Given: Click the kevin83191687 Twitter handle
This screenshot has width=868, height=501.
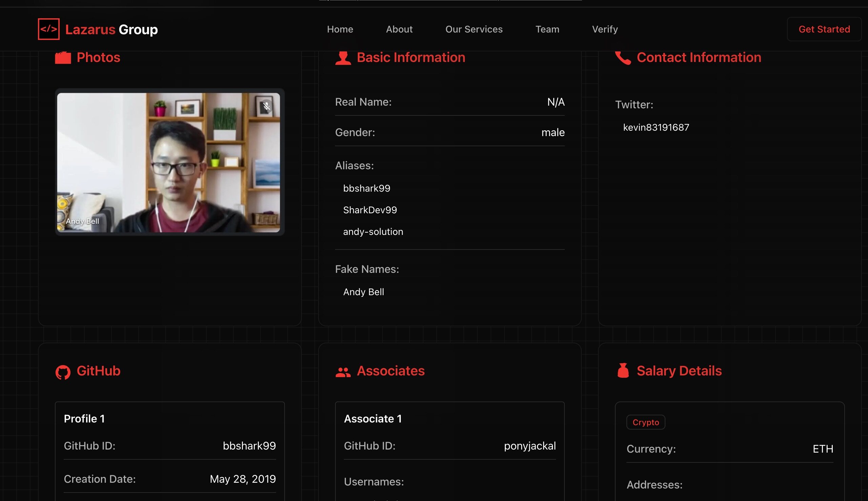Looking at the screenshot, I should 656,127.
